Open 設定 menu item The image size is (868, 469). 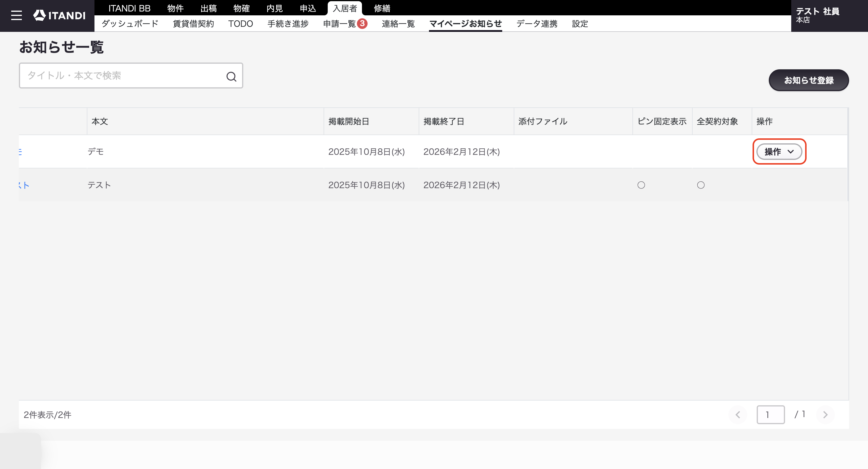pyautogui.click(x=580, y=24)
